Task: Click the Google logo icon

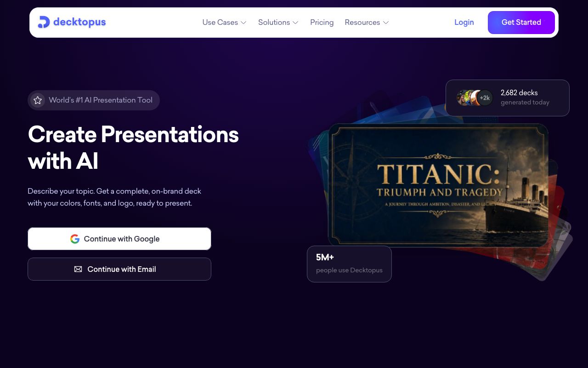Action: (75, 239)
